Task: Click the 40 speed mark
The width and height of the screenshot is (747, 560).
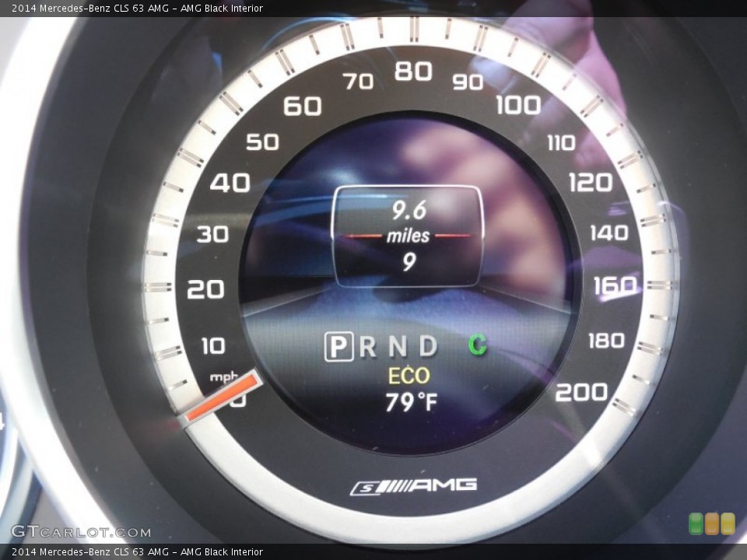Action: coord(230,183)
